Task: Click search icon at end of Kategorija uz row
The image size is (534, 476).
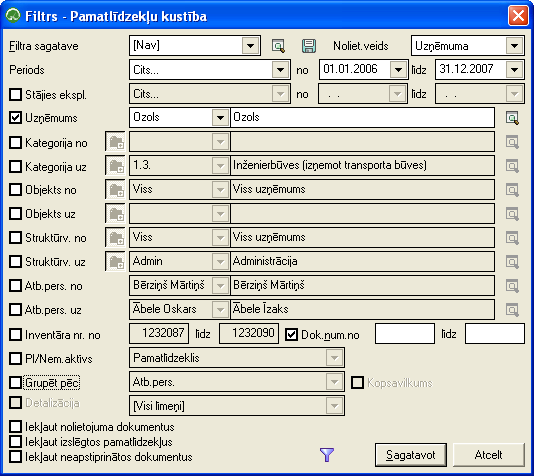Action: (512, 166)
